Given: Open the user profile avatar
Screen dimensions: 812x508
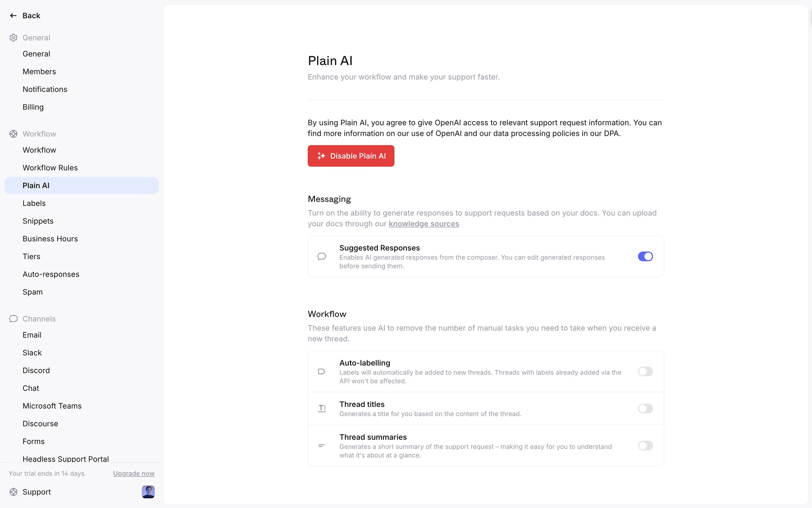Looking at the screenshot, I should coord(148,492).
